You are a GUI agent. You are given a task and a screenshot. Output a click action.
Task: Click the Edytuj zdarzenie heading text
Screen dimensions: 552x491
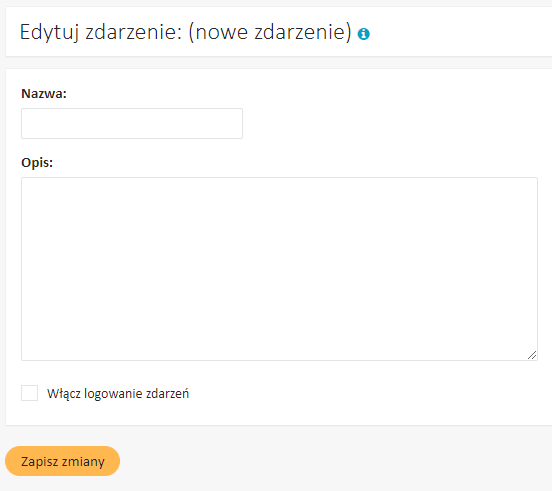(x=101, y=32)
